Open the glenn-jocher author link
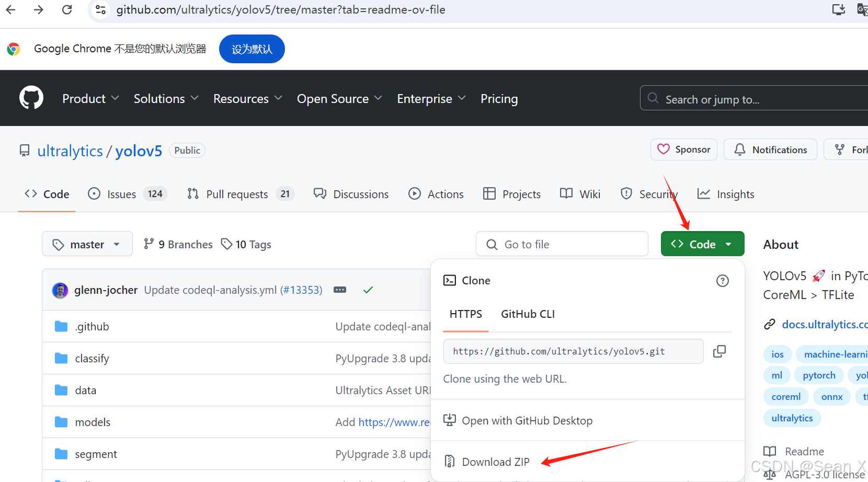The height and width of the screenshot is (482, 868). pos(106,290)
